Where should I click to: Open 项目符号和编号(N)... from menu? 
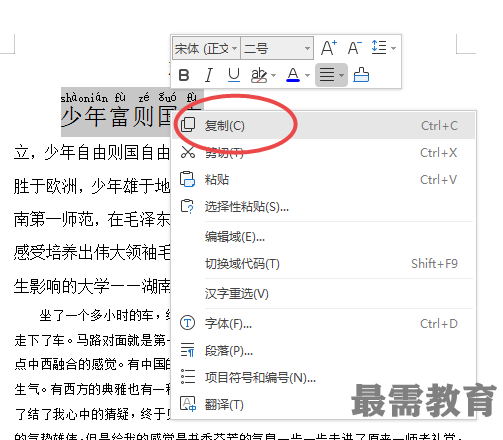point(324,377)
